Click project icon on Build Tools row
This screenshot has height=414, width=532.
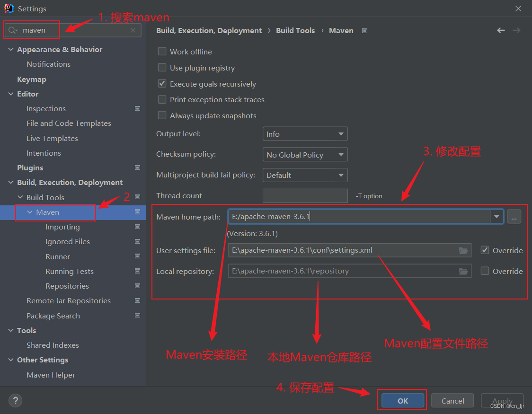click(137, 197)
